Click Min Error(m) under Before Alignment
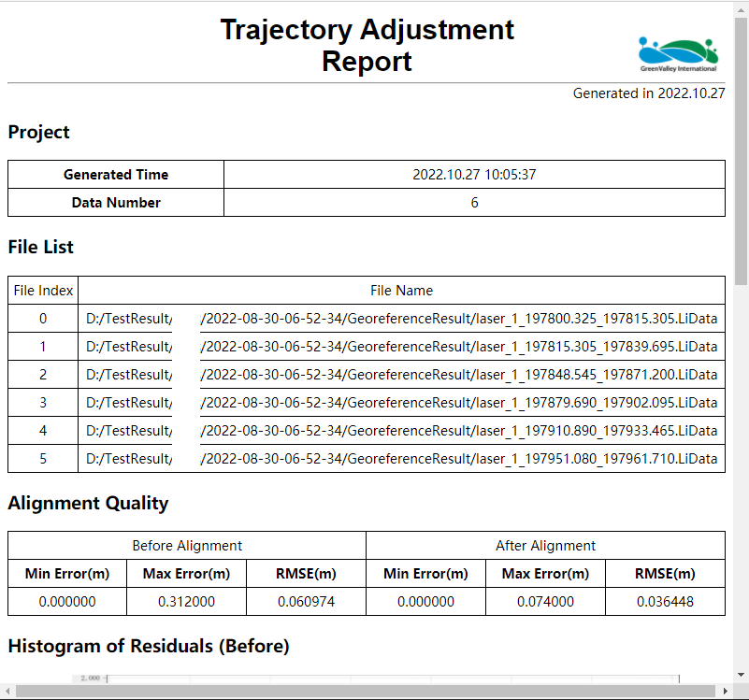 point(67,574)
